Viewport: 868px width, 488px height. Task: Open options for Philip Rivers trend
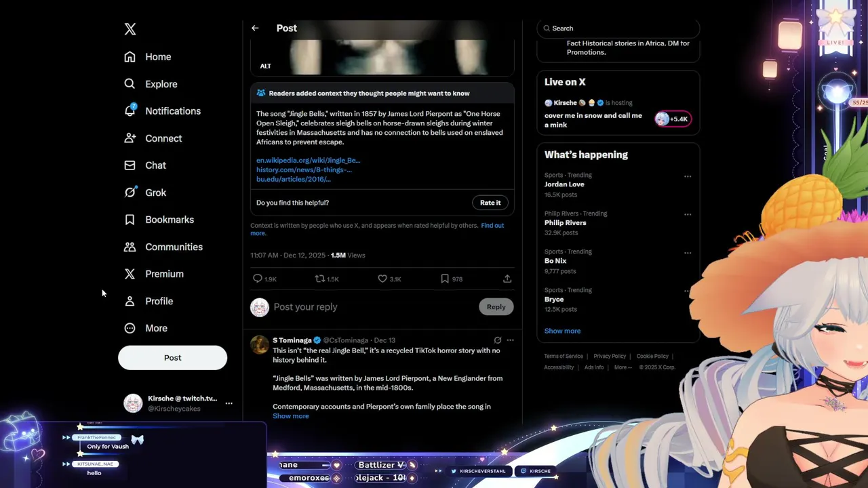(x=688, y=215)
